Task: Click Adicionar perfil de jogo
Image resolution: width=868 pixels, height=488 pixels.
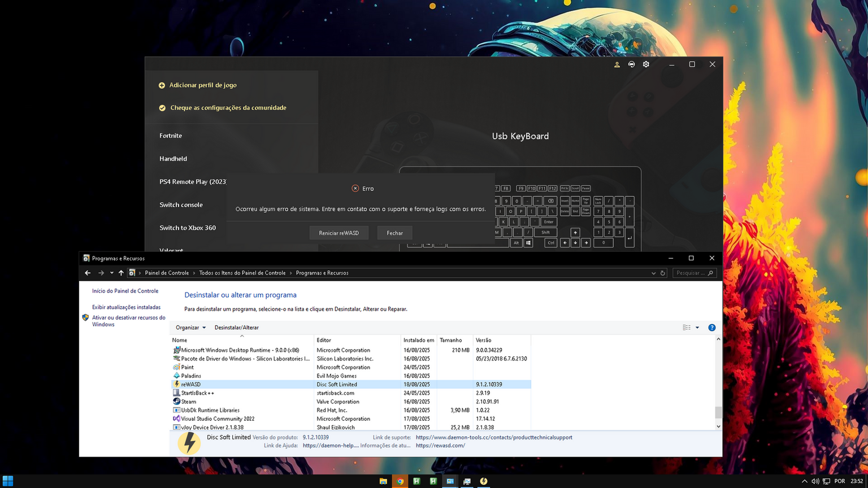Action: (x=203, y=85)
